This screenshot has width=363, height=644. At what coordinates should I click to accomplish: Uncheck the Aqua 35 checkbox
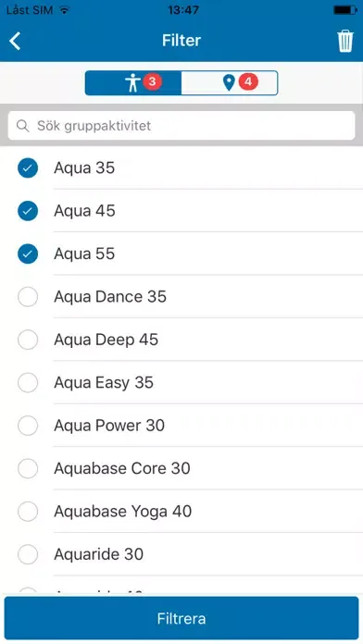[x=28, y=168]
